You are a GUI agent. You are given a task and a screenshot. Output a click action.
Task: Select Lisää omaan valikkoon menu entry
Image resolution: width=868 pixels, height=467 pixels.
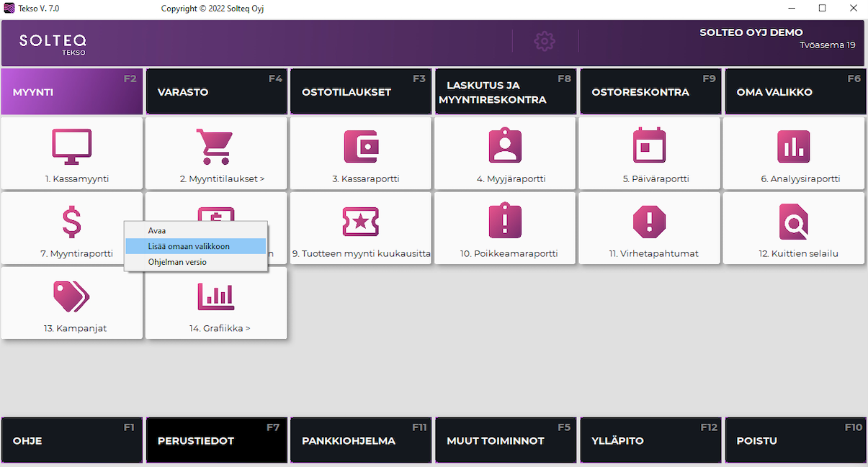click(189, 246)
